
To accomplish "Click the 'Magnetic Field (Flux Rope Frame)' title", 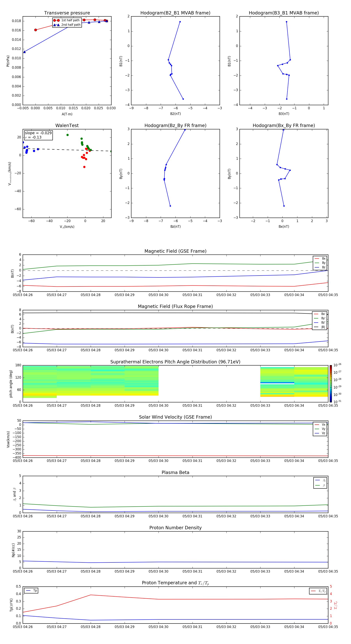I will tap(175, 307).
